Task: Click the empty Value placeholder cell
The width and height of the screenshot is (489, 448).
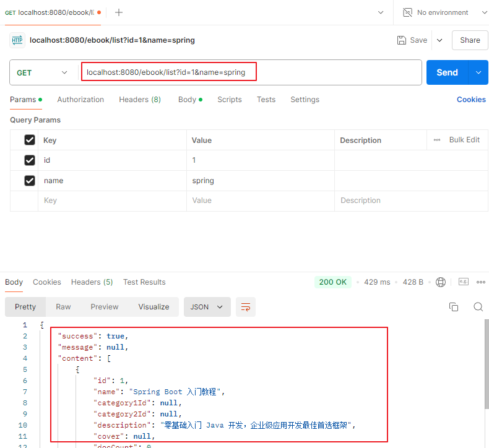Action: point(261,200)
